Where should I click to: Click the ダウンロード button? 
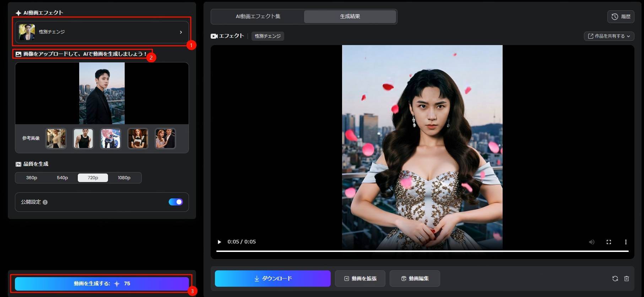272,279
